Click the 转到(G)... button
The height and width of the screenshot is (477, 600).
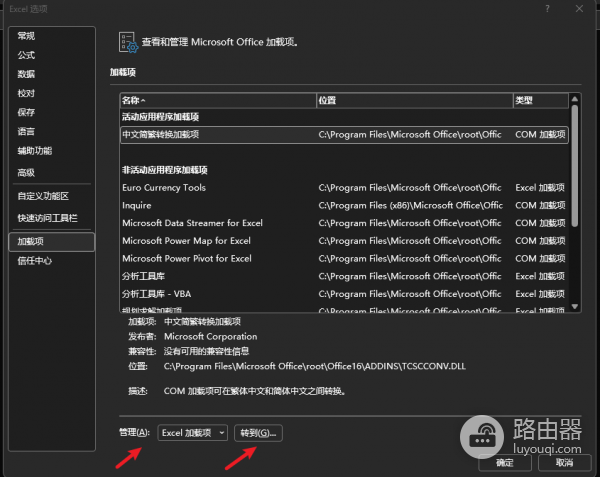coord(258,433)
